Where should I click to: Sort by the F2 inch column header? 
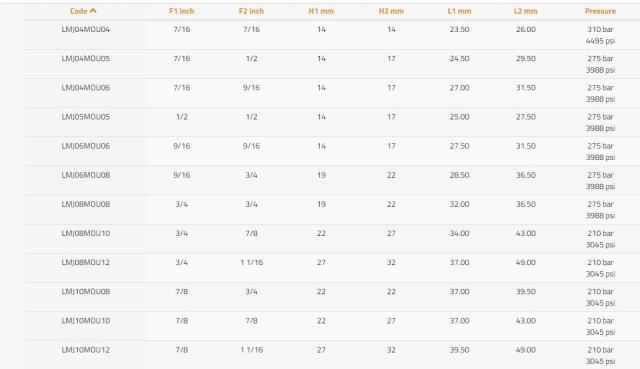pos(251,11)
